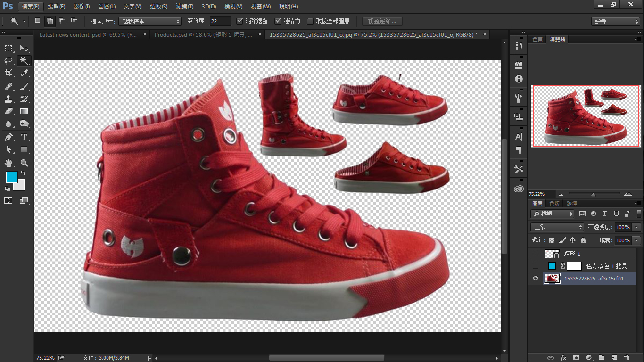Open the 不透明度 opacity slider arrow
The image size is (644, 362).
click(x=636, y=227)
